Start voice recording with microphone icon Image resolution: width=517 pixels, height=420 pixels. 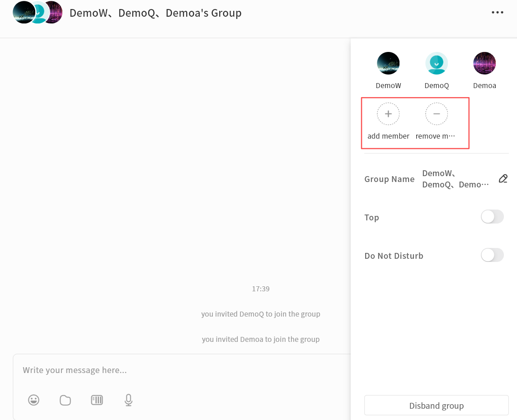128,400
